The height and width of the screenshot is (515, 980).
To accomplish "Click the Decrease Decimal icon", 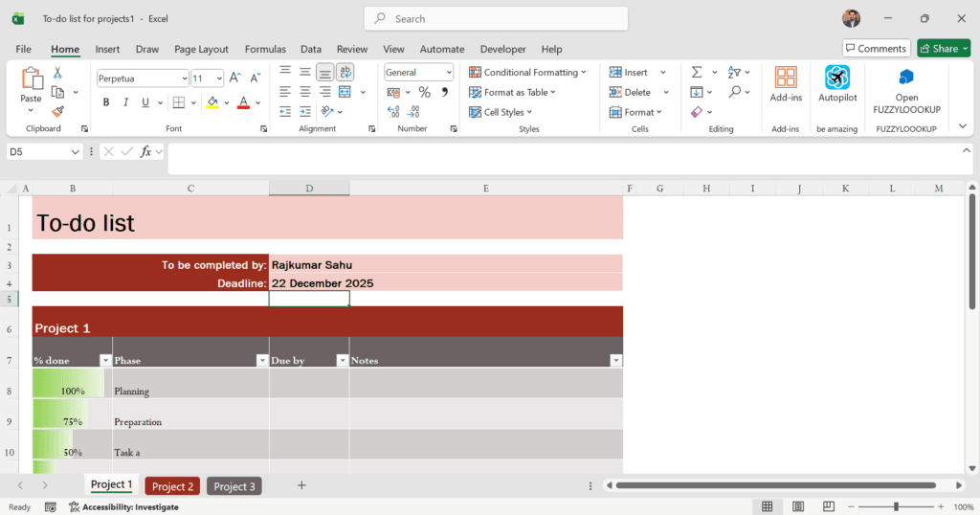I will pyautogui.click(x=413, y=112).
